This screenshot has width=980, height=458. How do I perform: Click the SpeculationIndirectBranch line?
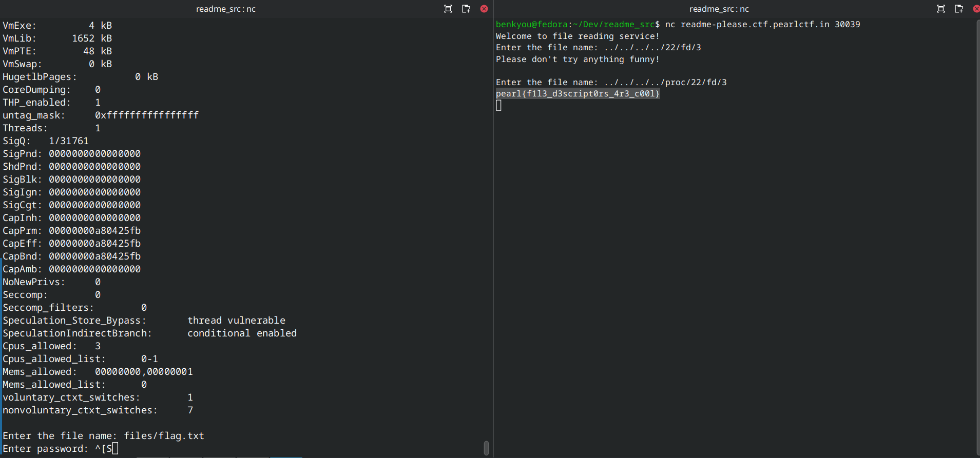(149, 333)
